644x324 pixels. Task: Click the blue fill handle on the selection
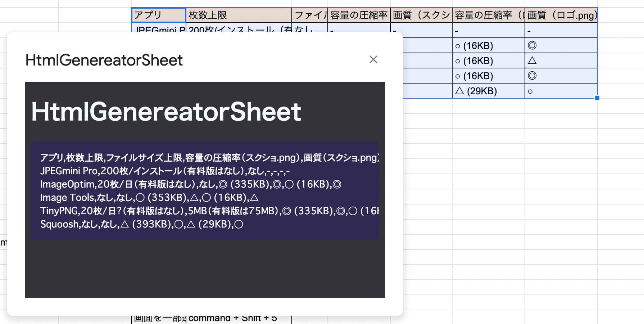coord(597,97)
